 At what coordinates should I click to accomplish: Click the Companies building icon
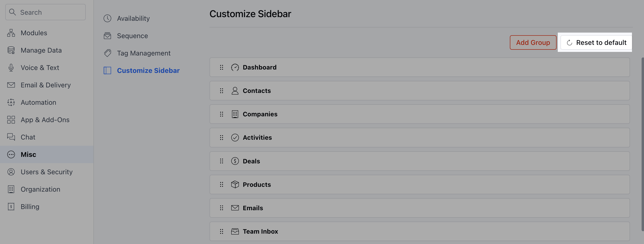(235, 114)
